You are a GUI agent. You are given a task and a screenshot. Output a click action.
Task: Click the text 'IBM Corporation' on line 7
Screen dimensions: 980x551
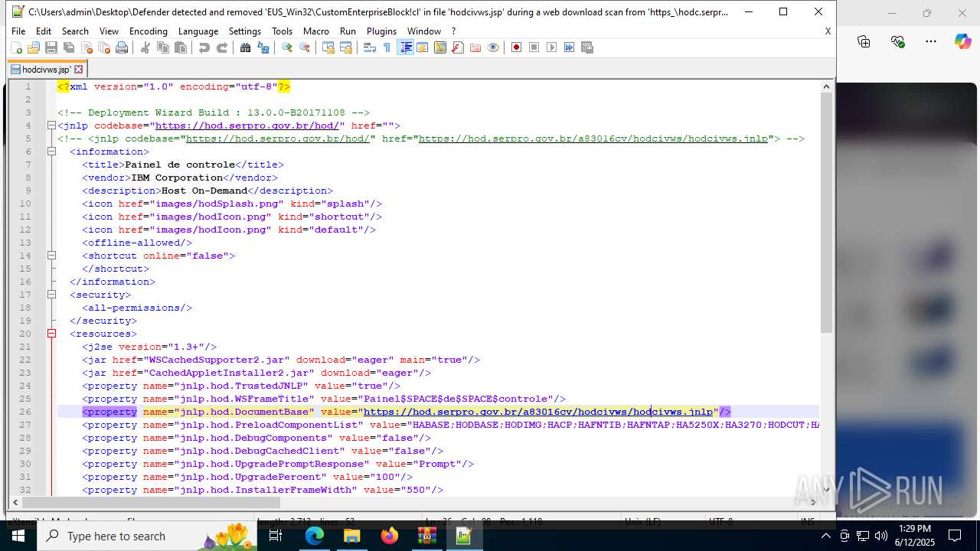[x=177, y=178]
